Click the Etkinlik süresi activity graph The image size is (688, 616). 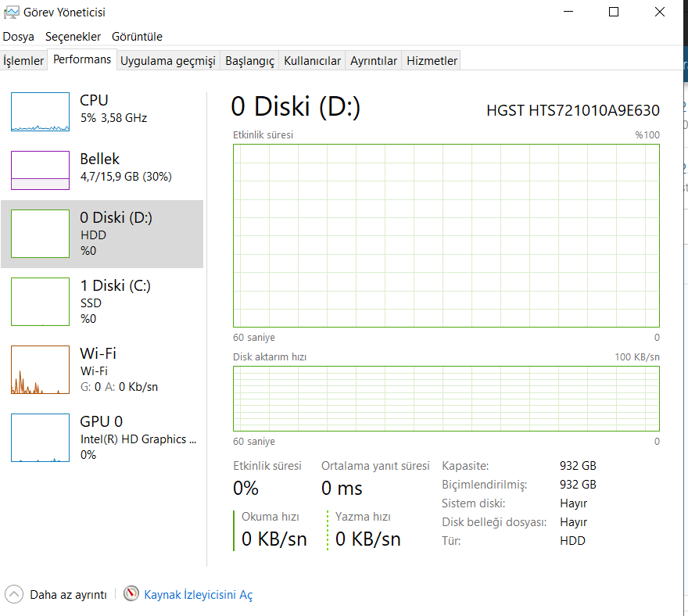point(446,235)
